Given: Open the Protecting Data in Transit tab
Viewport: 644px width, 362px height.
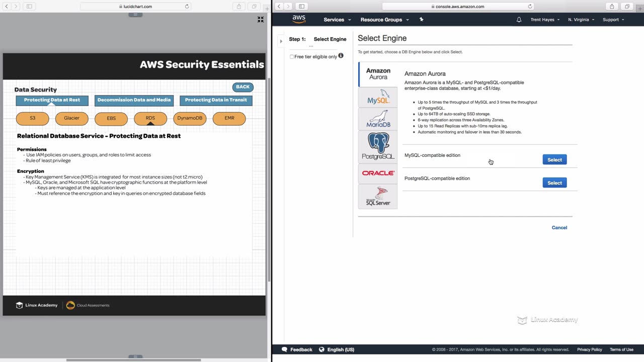Looking at the screenshot, I should (216, 100).
